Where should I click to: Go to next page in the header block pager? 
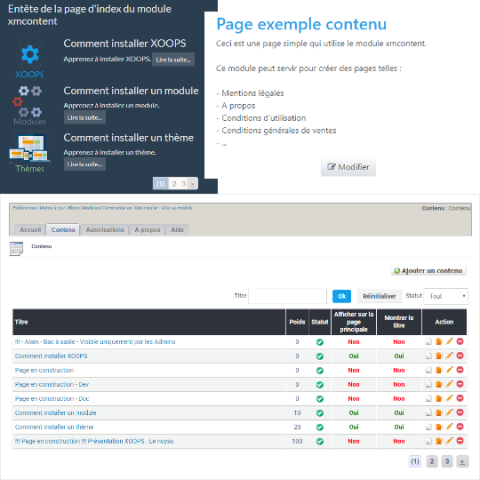click(x=193, y=184)
